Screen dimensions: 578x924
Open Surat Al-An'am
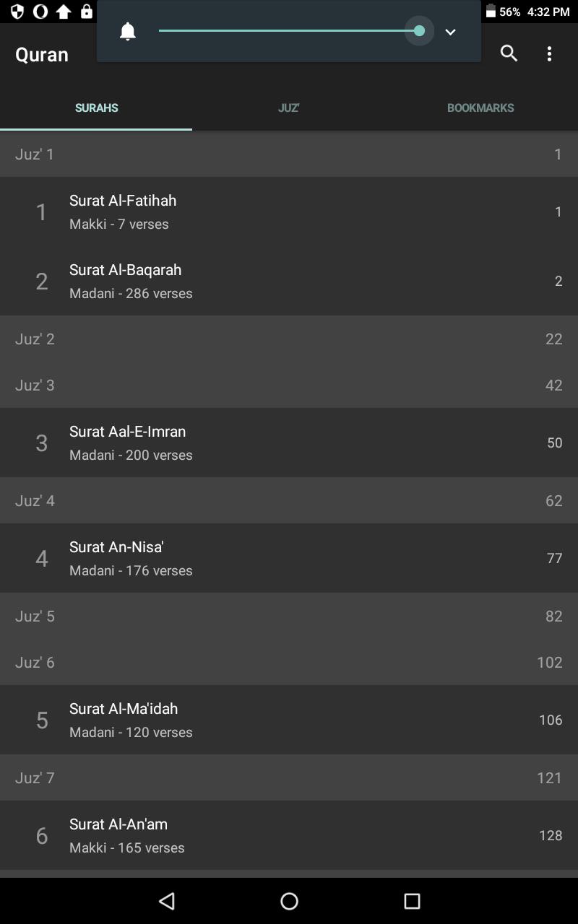tap(289, 835)
